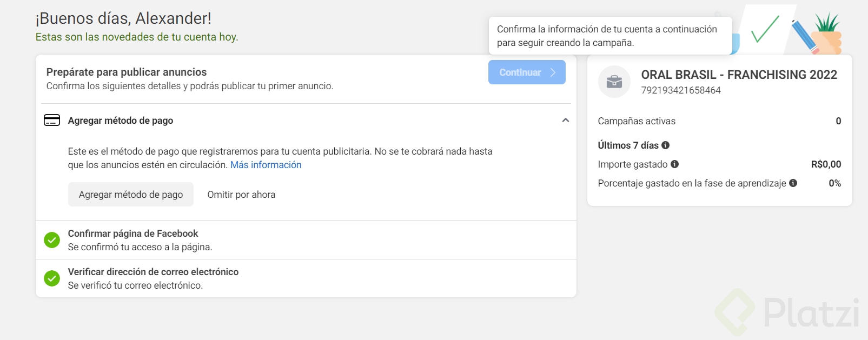The width and height of the screenshot is (868, 340).
Task: Click the Prepárate para publicar anuncios heading
Action: (x=127, y=72)
